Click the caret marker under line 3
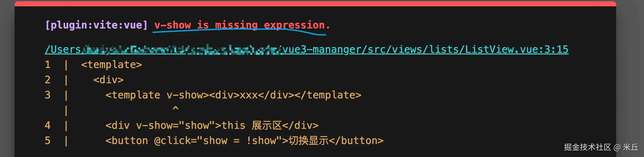 coord(176,109)
